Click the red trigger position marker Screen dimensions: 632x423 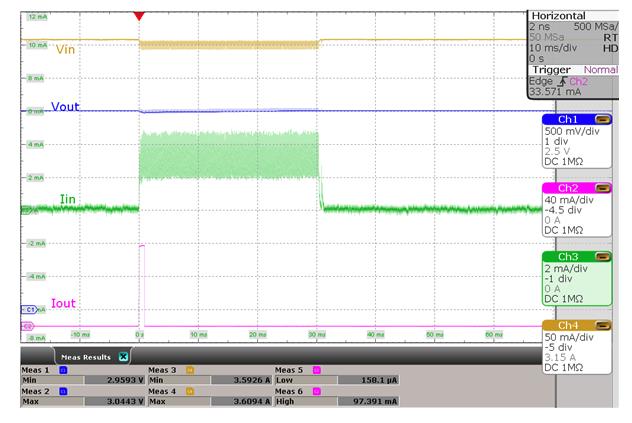coord(138,16)
